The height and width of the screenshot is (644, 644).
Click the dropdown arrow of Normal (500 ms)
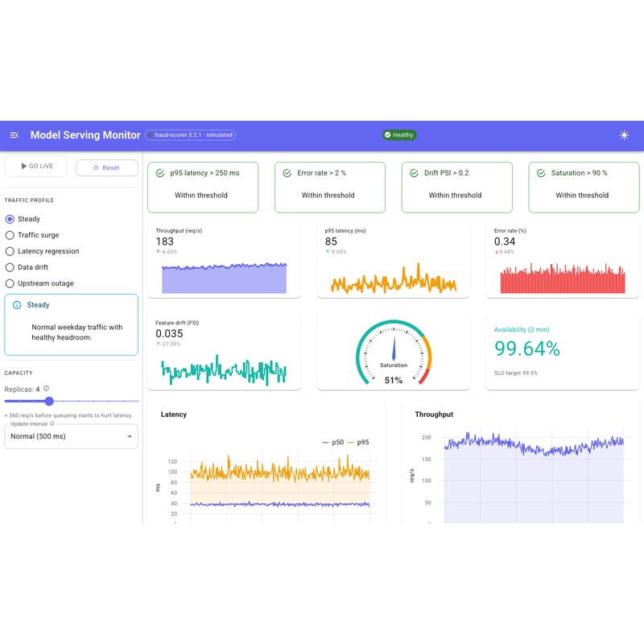(x=130, y=436)
